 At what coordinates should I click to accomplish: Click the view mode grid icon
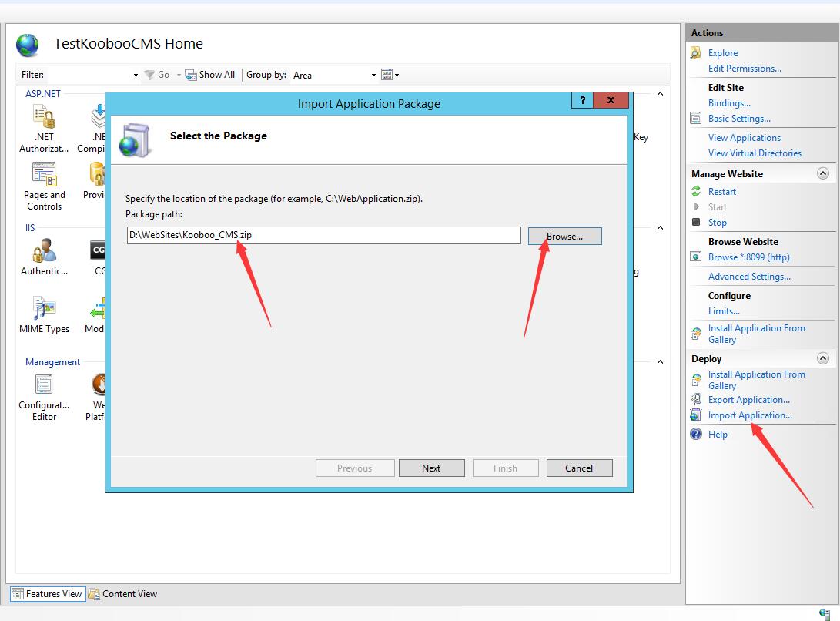coord(387,75)
